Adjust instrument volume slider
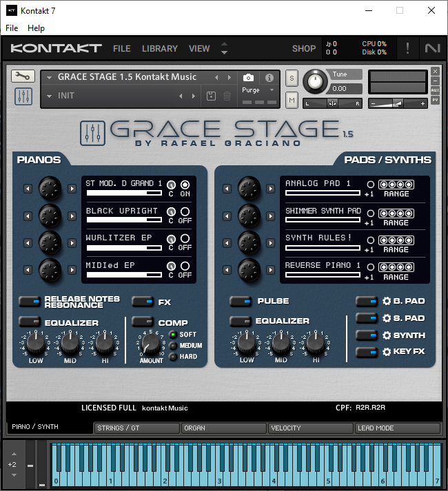Image resolution: width=448 pixels, height=491 pixels. (x=398, y=103)
